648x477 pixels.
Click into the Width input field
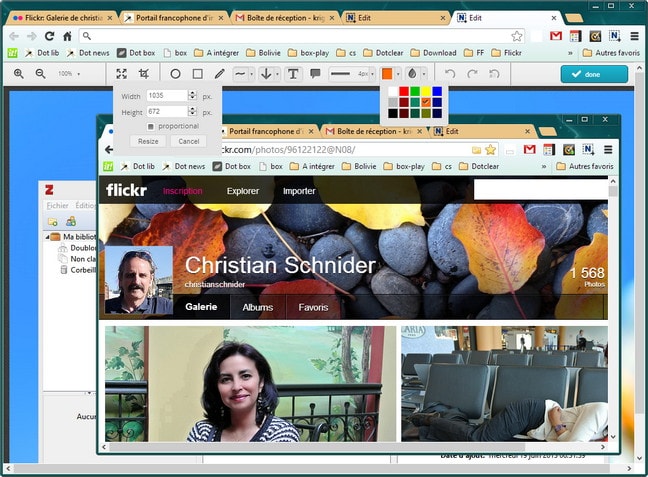(x=167, y=95)
